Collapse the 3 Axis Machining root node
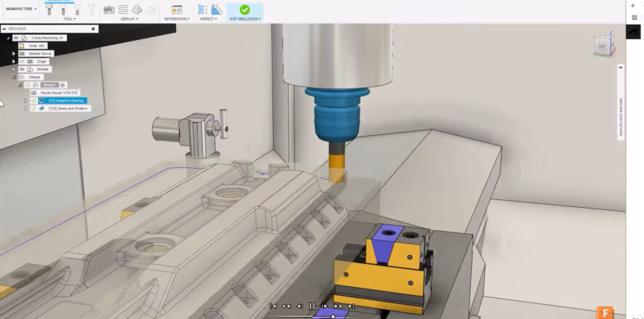644x319 pixels. 8,38
